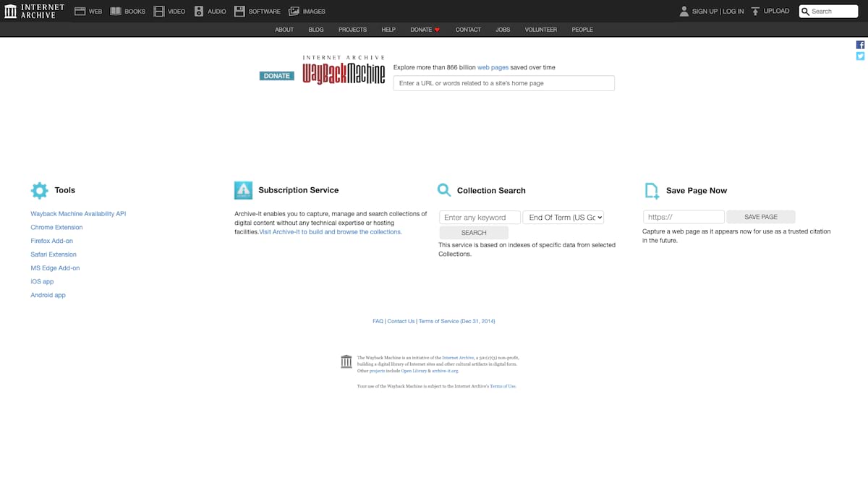This screenshot has width=868, height=488.
Task: Open the Software floppy disk icon
Action: tap(239, 12)
